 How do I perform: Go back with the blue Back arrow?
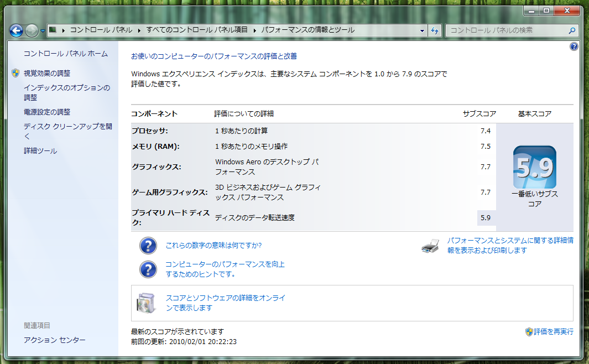(x=16, y=30)
